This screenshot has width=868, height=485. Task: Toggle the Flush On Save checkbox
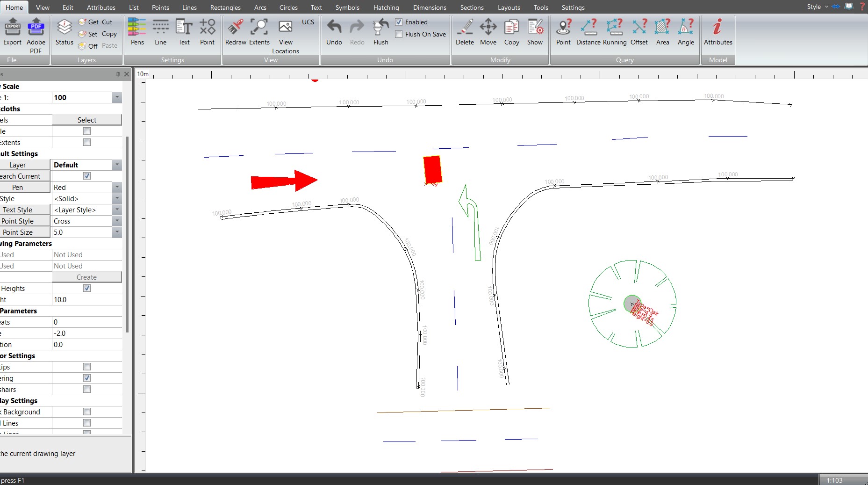click(x=399, y=34)
